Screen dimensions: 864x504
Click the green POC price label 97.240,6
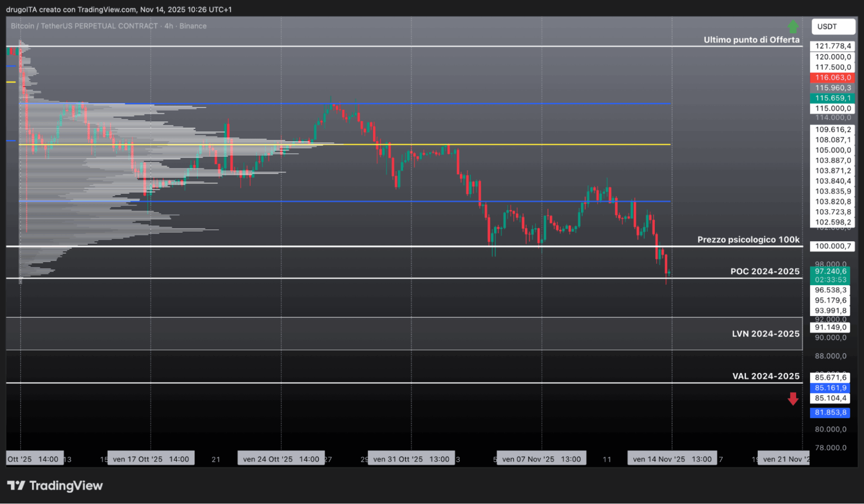click(830, 271)
